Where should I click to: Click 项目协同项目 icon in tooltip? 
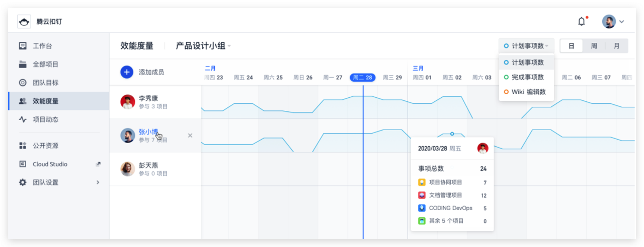(x=422, y=182)
